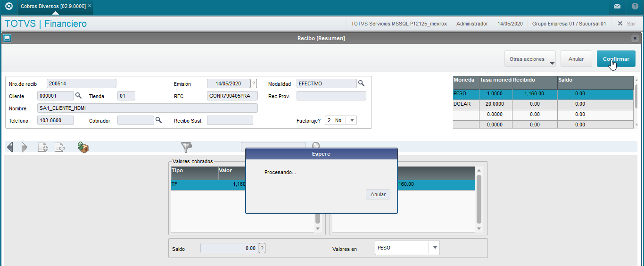
Task: Open the Modalidad lookup magnifier
Action: (x=362, y=83)
